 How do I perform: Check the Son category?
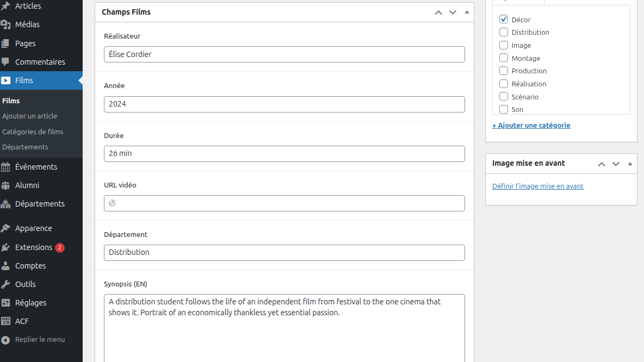pyautogui.click(x=504, y=109)
